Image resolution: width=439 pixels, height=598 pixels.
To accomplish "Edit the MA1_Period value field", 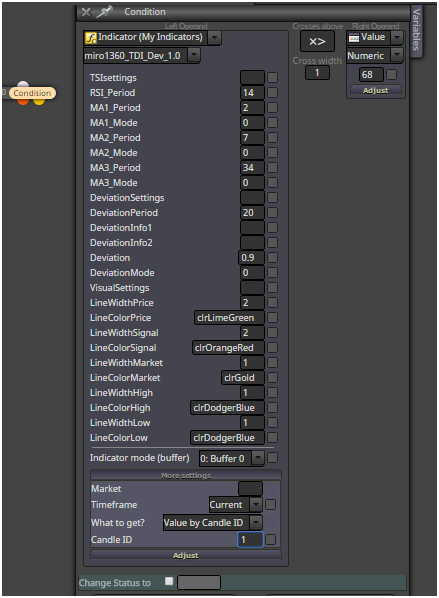I will click(252, 108).
